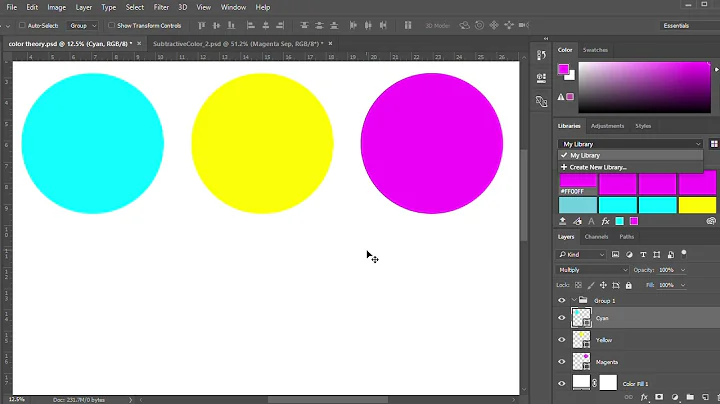Align bottom edges icon
The height and width of the screenshot is (404, 720).
click(x=231, y=26)
